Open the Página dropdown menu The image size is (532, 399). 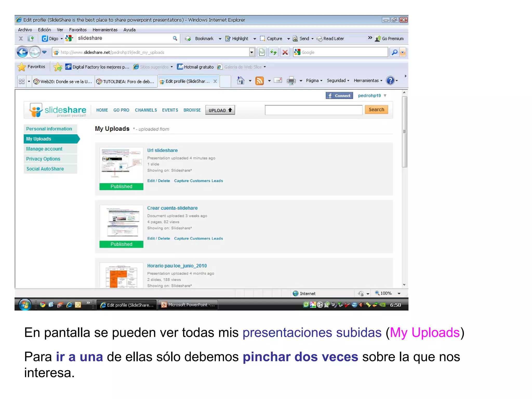click(314, 81)
